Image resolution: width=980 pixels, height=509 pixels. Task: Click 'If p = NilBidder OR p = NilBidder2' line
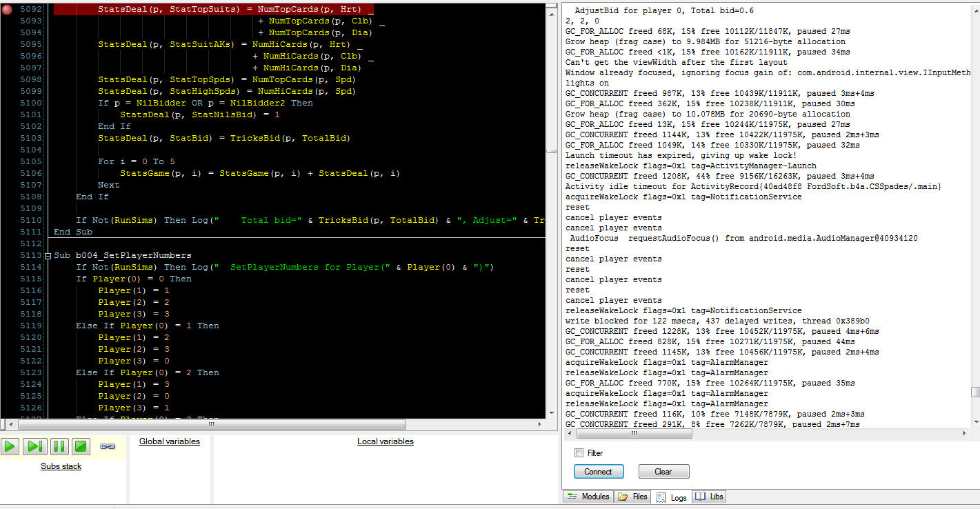[206, 103]
